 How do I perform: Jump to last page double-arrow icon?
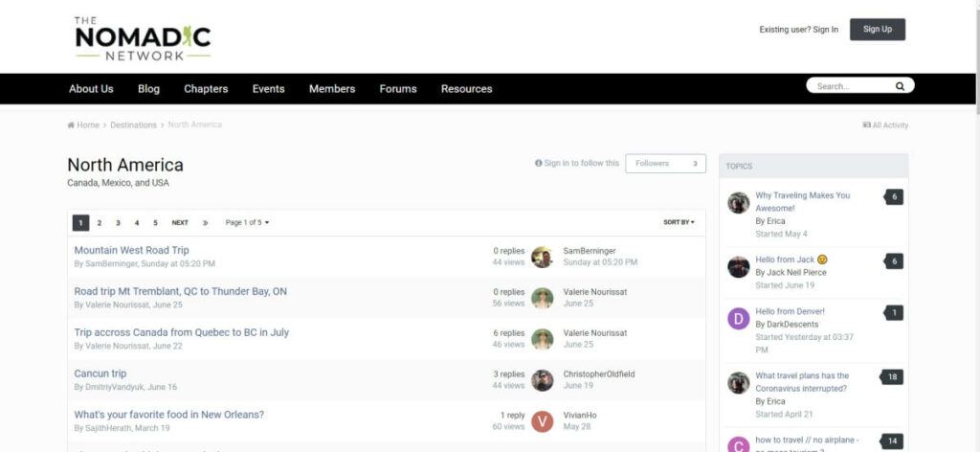(205, 222)
